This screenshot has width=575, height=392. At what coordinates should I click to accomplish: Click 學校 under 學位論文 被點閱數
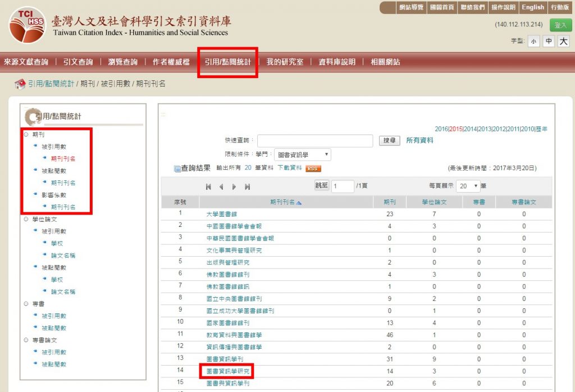point(57,280)
